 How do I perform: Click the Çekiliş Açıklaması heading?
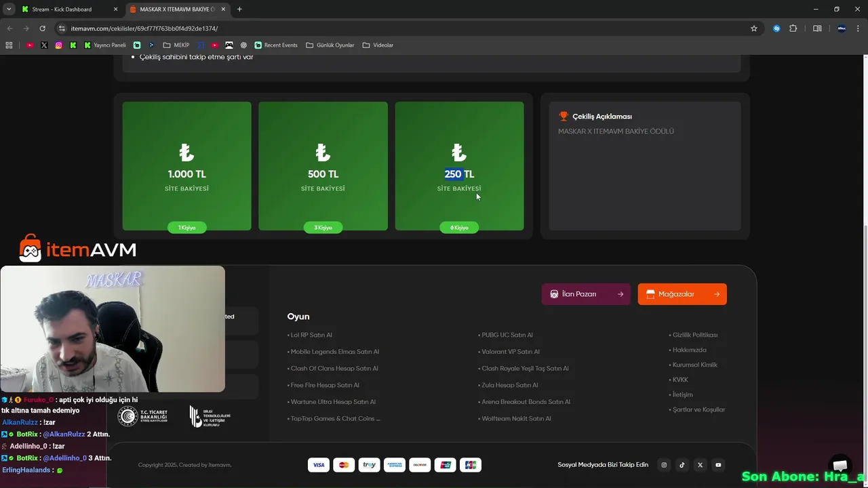tap(602, 117)
